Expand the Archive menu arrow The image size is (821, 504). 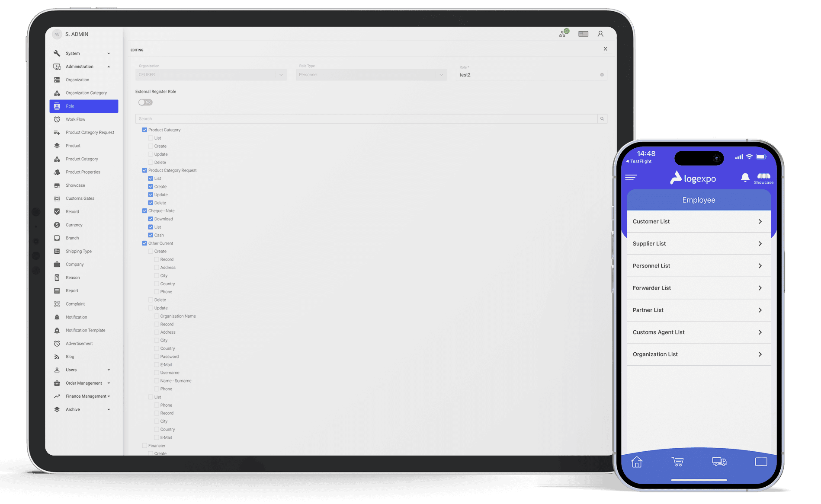[109, 409]
